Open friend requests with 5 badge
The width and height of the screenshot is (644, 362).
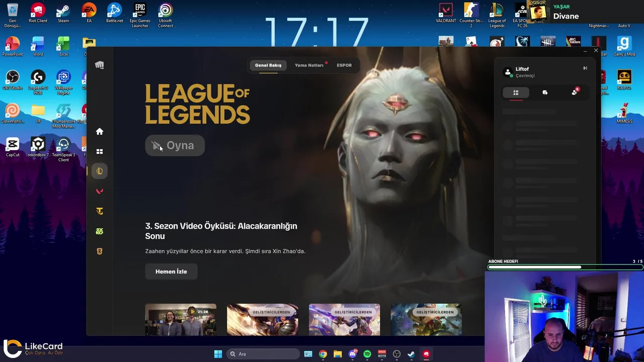(575, 93)
